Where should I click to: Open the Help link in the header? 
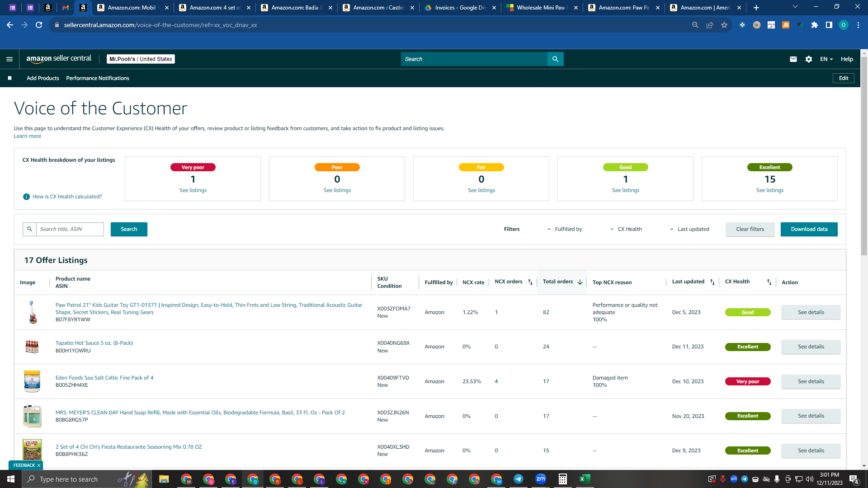[x=847, y=59]
